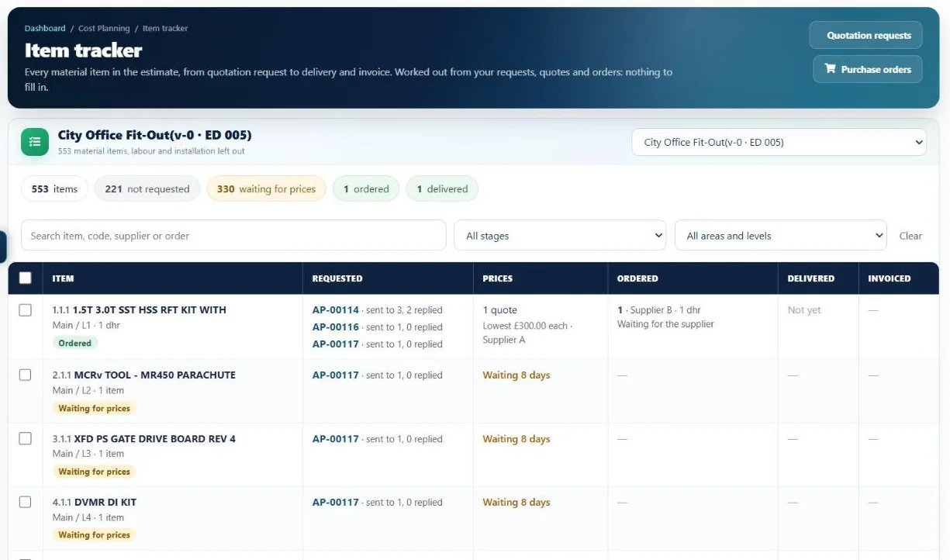Click Waiting 8 days in XFD PS GATE row
This screenshot has width=950, height=560.
516,438
